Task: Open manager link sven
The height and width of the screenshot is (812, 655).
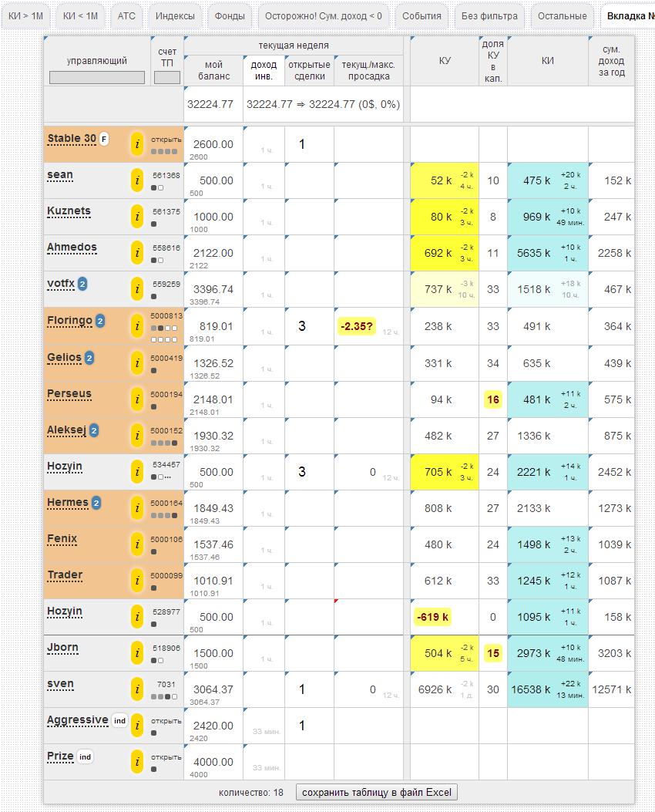Action: click(x=61, y=684)
